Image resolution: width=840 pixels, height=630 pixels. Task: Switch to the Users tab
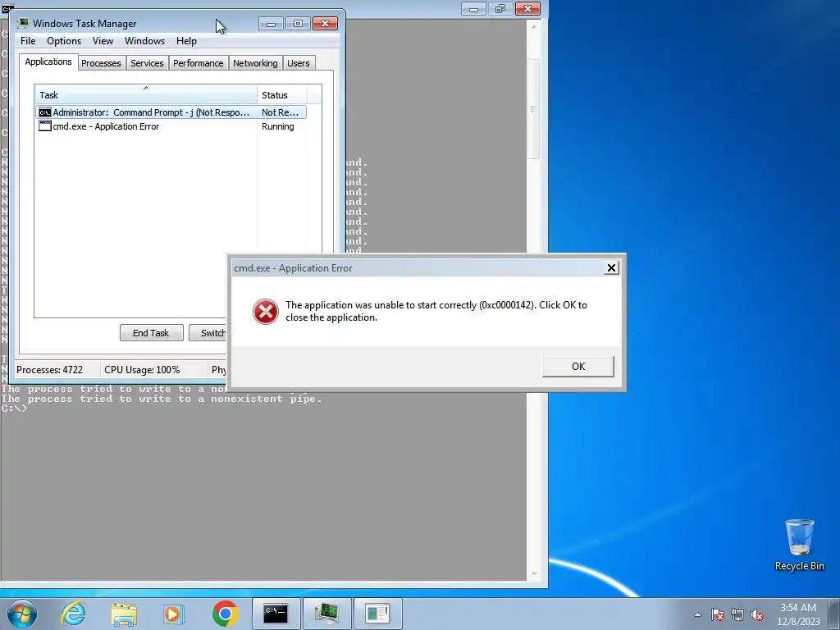[299, 63]
